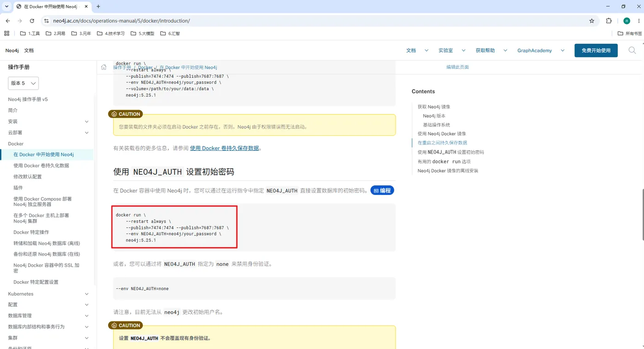Open 使用 Docker 卷持久化数据 in sidebar
The height and width of the screenshot is (349, 644).
41,166
